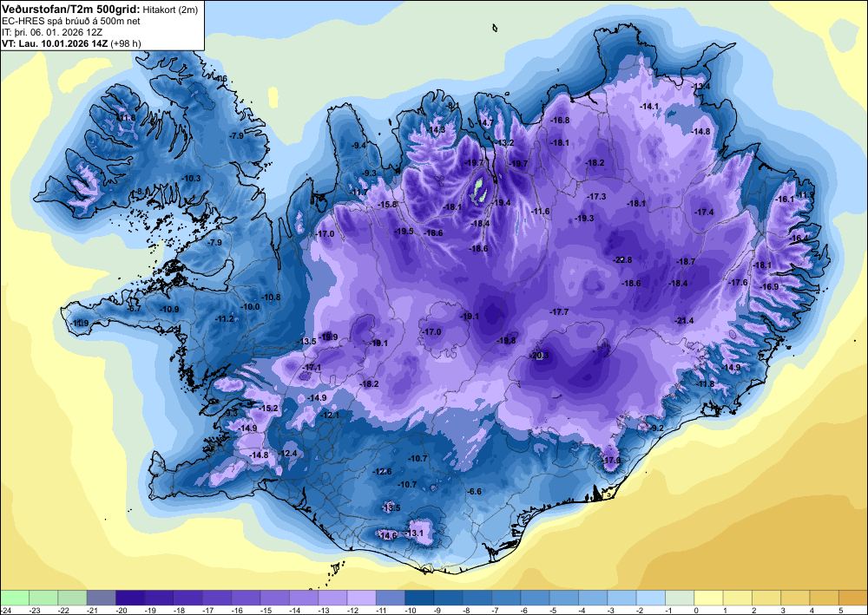This screenshot has width=868, height=615.
Task: Select the -16.9 temperature label
Action: [769, 286]
